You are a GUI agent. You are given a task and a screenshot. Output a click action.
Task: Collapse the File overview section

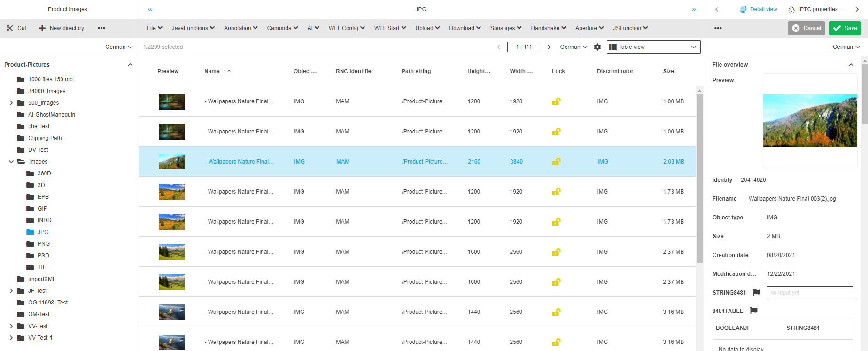[851, 65]
